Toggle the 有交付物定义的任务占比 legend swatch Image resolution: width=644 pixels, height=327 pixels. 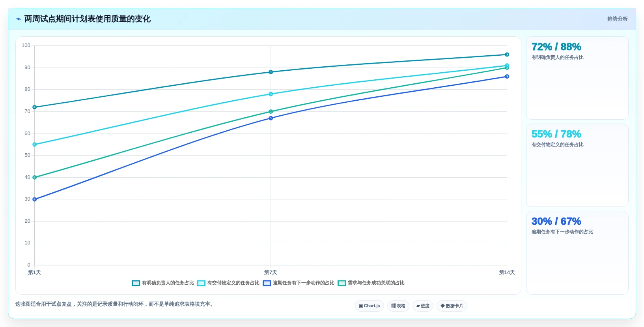[x=201, y=283]
